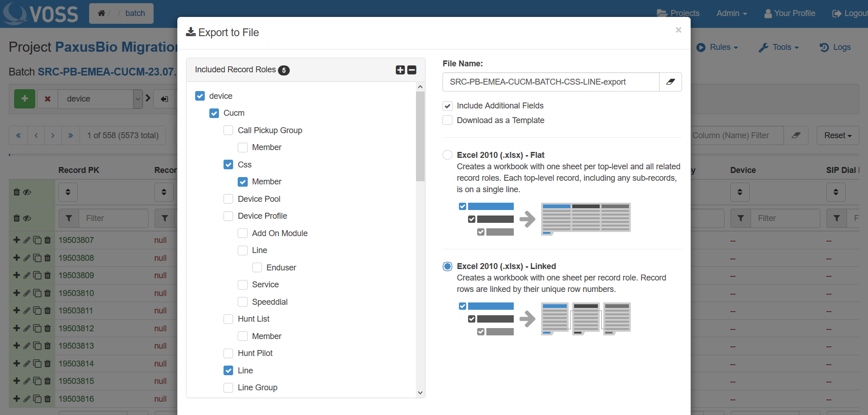Open the Rules menu
Image resolution: width=868 pixels, height=415 pixels.
717,47
